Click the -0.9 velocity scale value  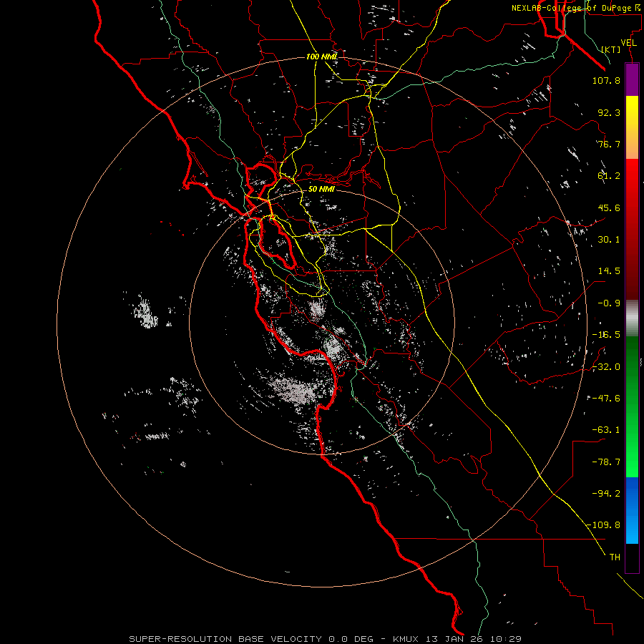609,303
